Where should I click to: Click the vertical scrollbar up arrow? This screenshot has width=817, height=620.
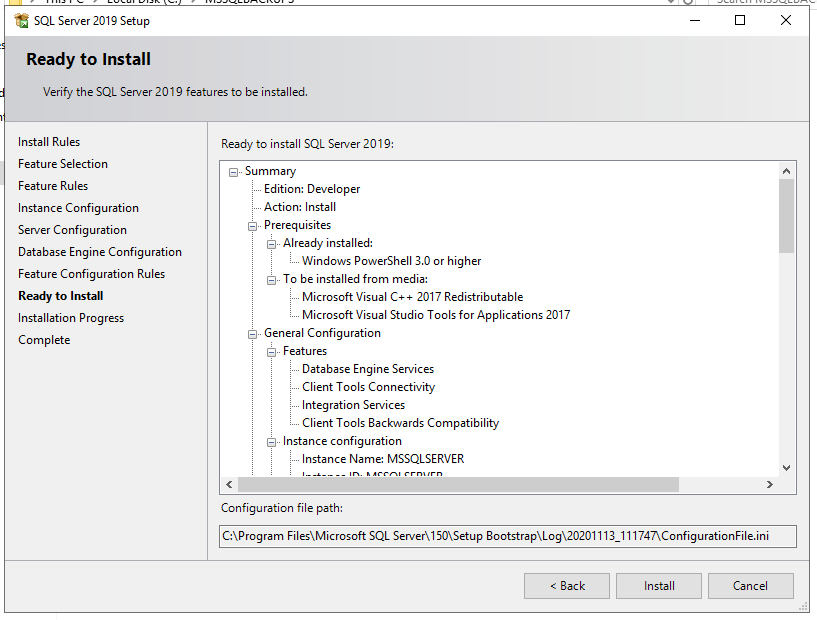pyautogui.click(x=787, y=171)
